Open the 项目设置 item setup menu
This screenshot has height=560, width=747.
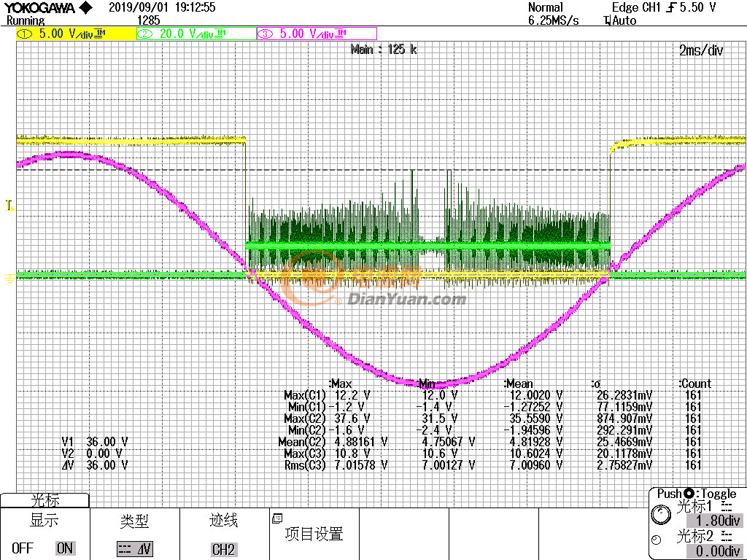click(x=314, y=534)
